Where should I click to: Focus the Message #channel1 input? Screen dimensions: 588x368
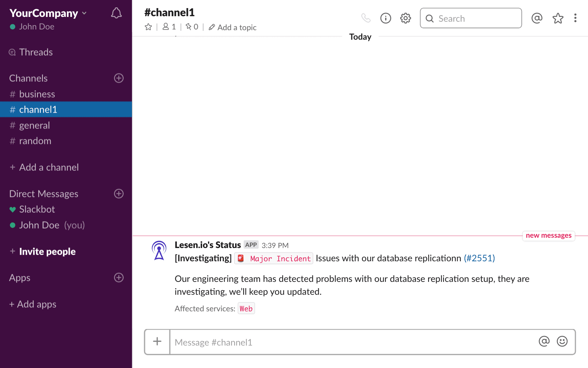[353, 342]
